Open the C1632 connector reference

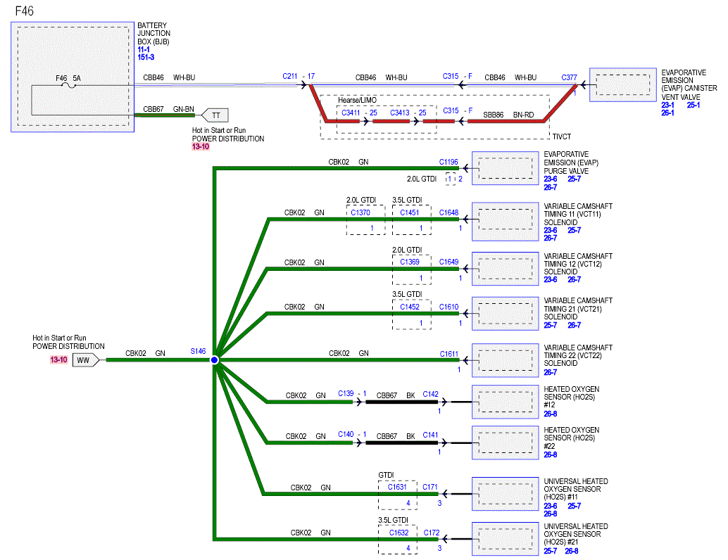pyautogui.click(x=398, y=533)
